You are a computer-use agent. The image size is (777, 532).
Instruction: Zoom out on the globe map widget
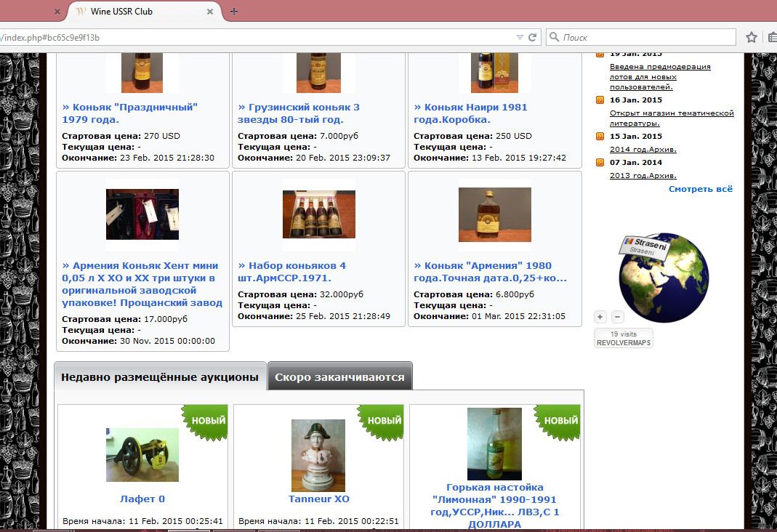pyautogui.click(x=618, y=317)
